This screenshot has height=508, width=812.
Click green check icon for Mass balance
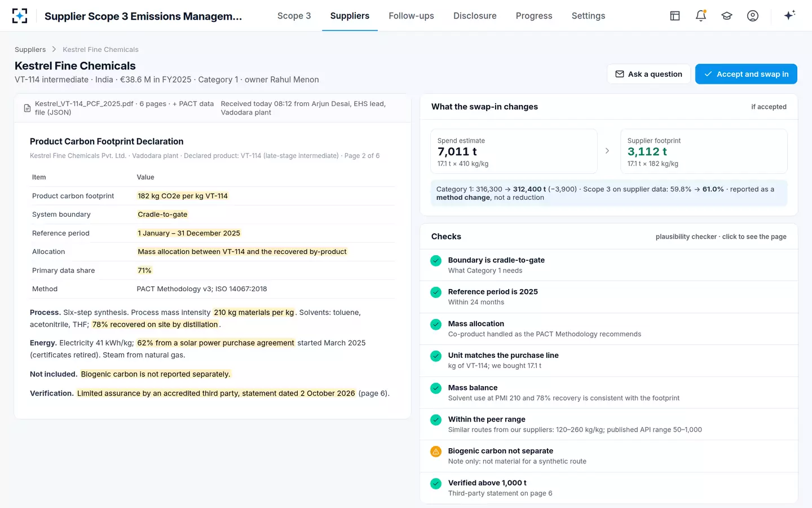[436, 388]
